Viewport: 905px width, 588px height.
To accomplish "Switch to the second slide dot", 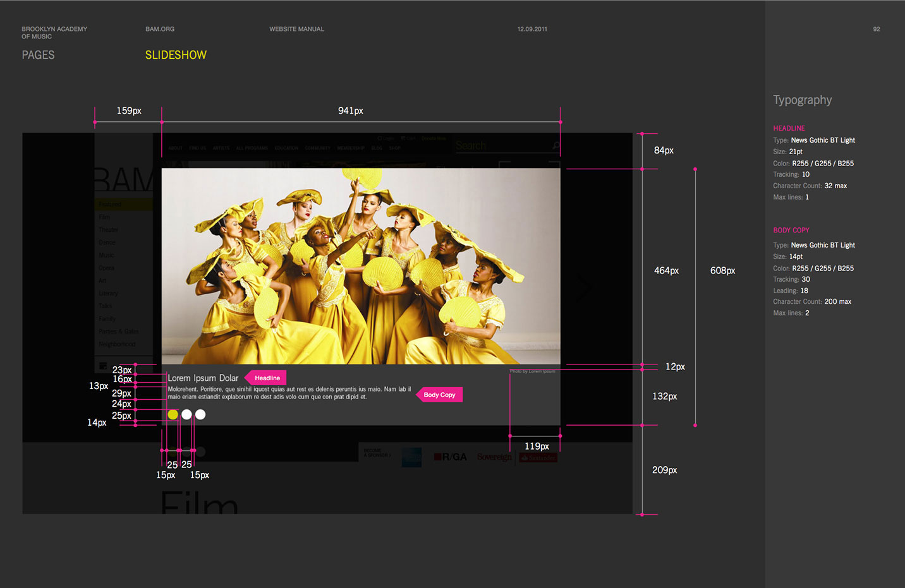I will pyautogui.click(x=186, y=415).
